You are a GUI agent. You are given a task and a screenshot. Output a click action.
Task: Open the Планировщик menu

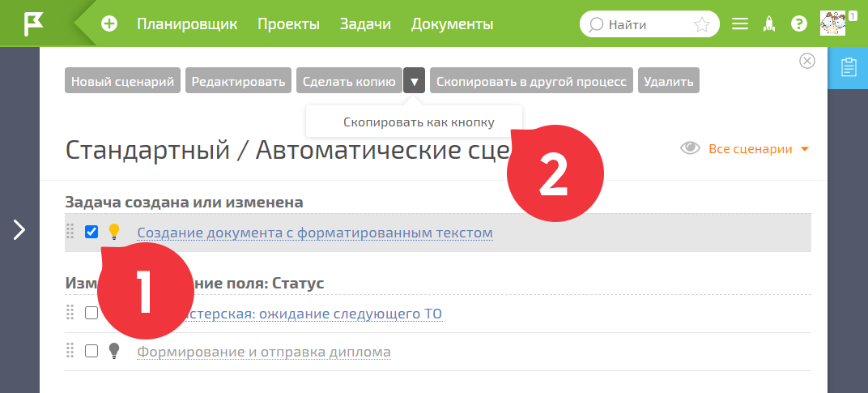187,24
